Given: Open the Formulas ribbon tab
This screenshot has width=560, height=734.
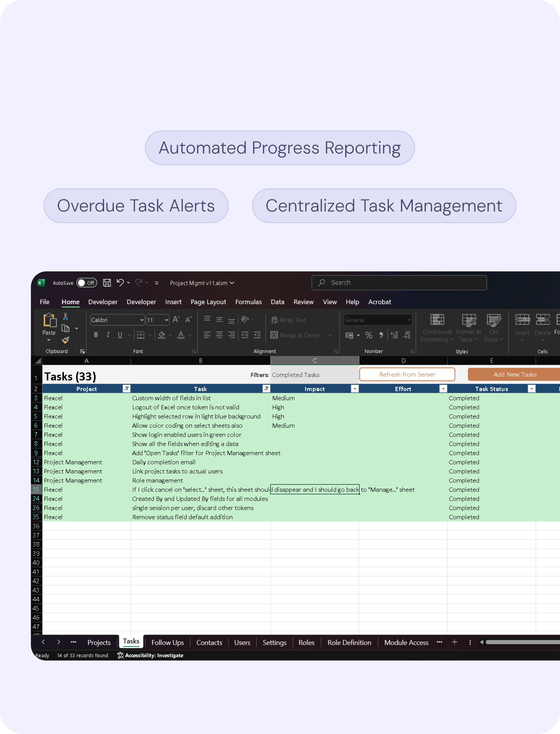Looking at the screenshot, I should 248,302.
